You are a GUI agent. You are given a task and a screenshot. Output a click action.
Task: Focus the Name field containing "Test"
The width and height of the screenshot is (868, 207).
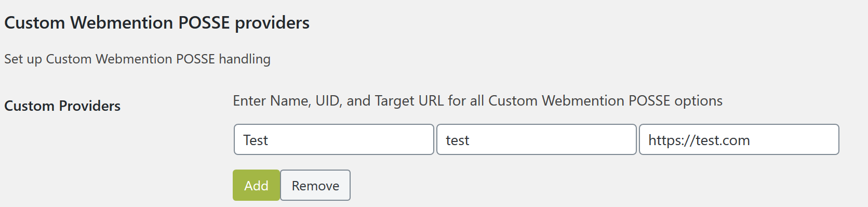click(x=334, y=139)
